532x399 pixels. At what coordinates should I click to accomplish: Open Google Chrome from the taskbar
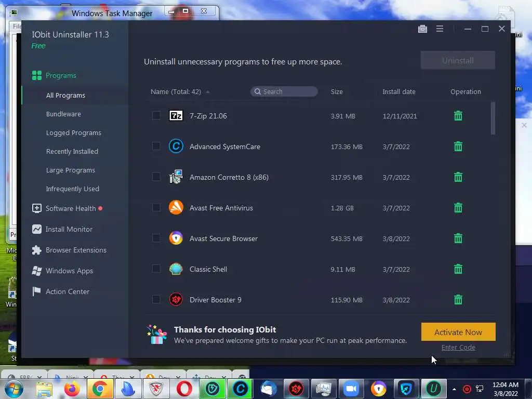click(99, 389)
